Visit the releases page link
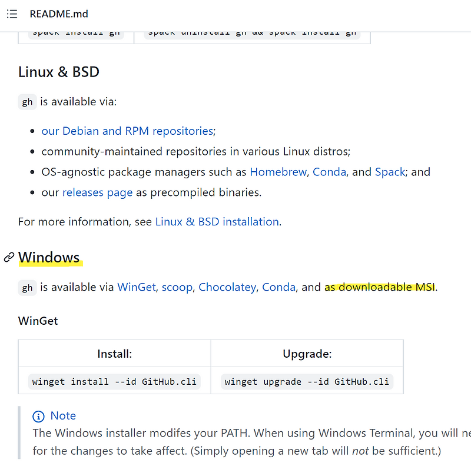 pyautogui.click(x=97, y=192)
